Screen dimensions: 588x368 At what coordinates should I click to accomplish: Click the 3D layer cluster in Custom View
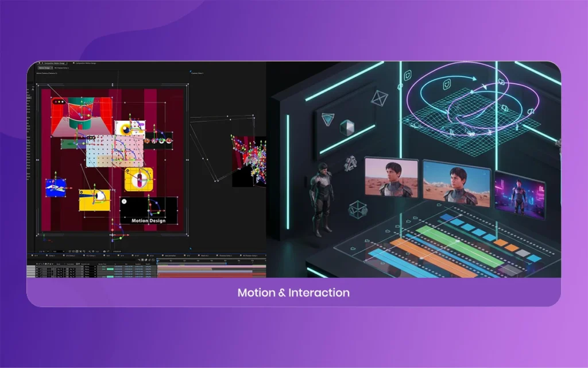[x=249, y=162]
